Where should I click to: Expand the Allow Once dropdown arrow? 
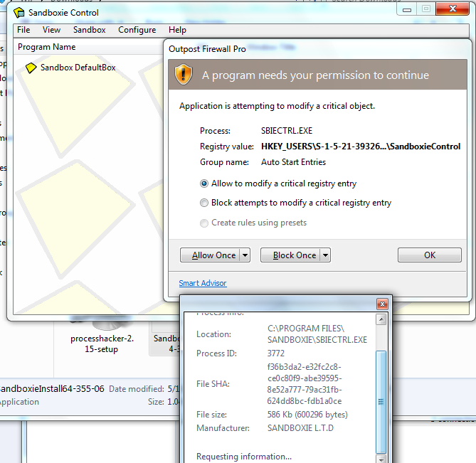pyautogui.click(x=245, y=255)
